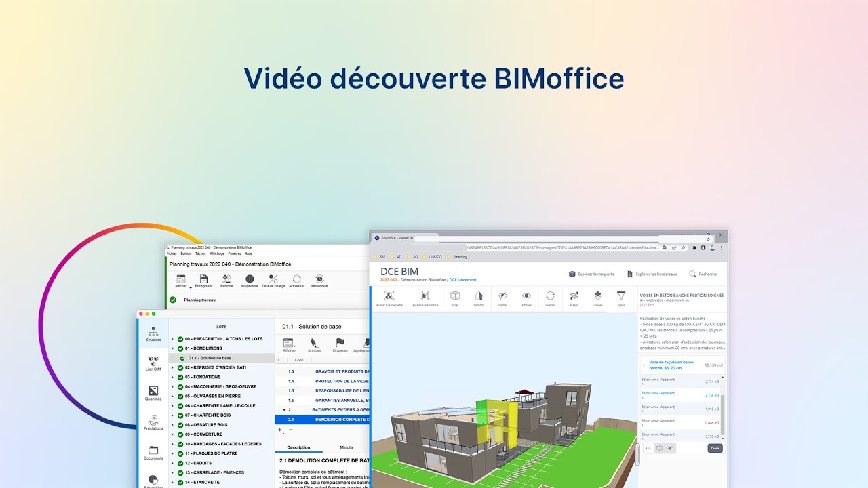
Task: Expand 02 - REPRISES D'ANCIEN BATI
Action: point(172,367)
